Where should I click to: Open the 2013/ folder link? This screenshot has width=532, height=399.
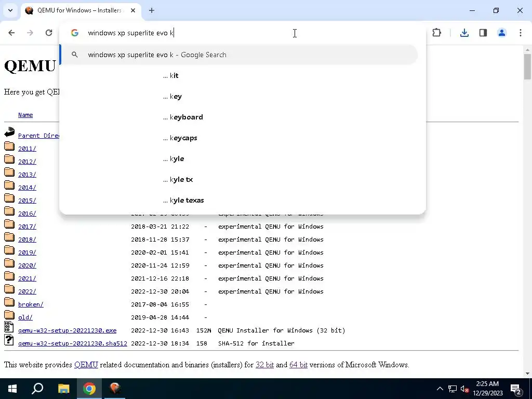point(27,175)
